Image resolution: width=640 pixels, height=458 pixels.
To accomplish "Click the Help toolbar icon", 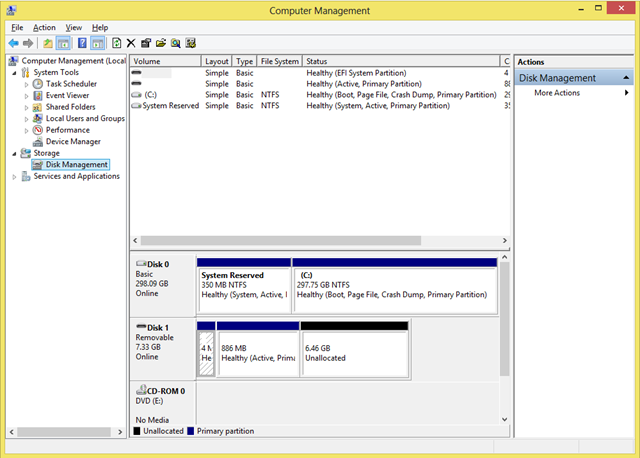I will click(x=81, y=43).
